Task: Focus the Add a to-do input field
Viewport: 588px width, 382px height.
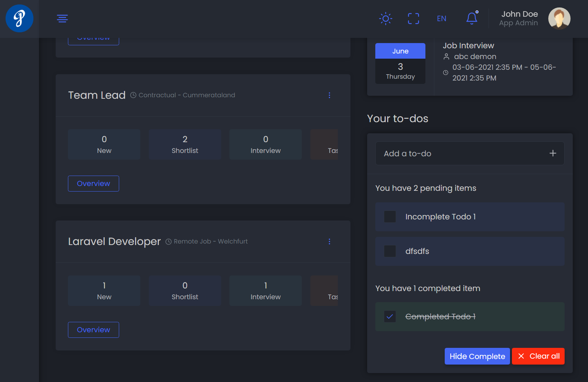Action: point(460,153)
